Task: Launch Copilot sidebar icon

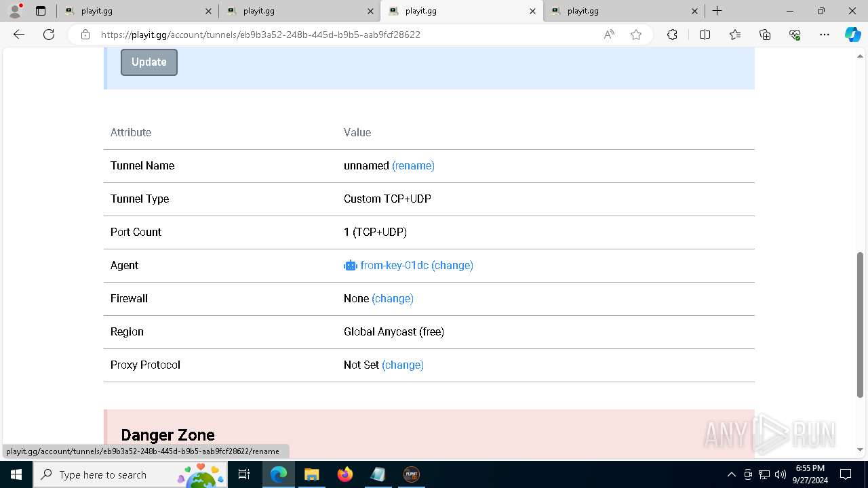Action: (x=852, y=35)
